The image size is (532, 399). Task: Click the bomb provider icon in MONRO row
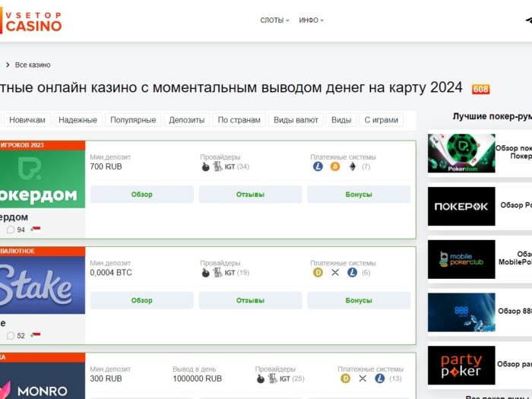point(261,378)
